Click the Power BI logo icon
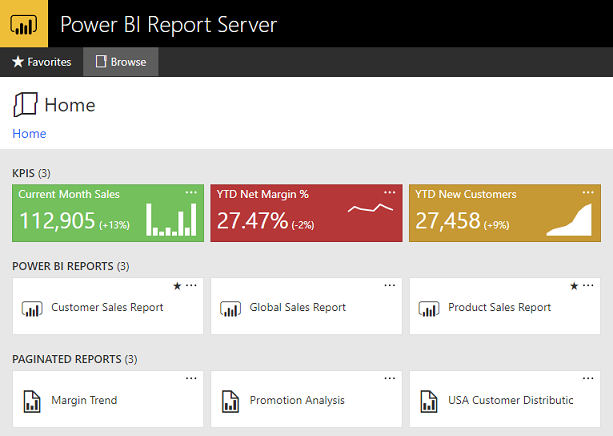Image resolution: width=613 pixels, height=436 pixels. click(x=24, y=24)
